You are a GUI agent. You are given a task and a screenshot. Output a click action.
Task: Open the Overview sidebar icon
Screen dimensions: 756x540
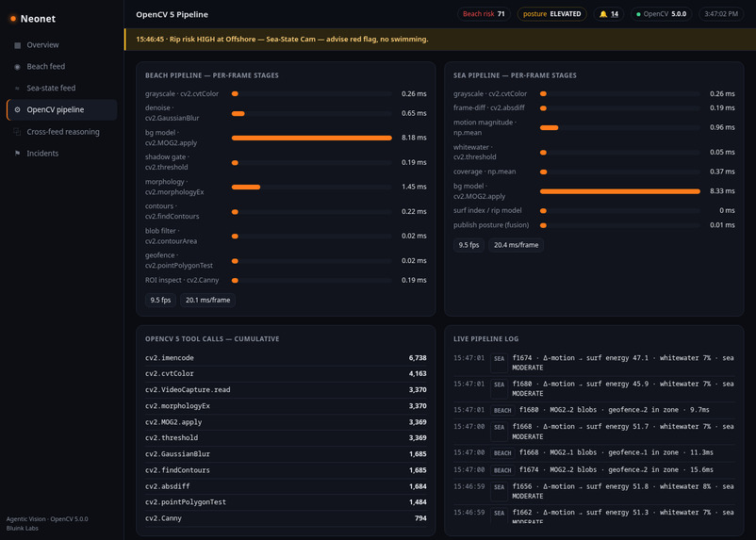pos(17,45)
